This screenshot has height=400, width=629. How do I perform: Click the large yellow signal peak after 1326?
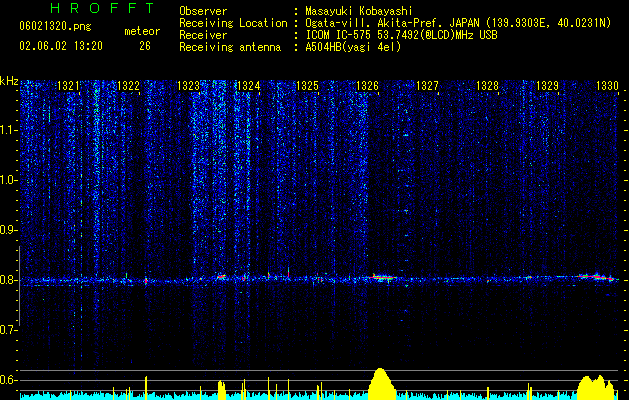click(x=381, y=384)
